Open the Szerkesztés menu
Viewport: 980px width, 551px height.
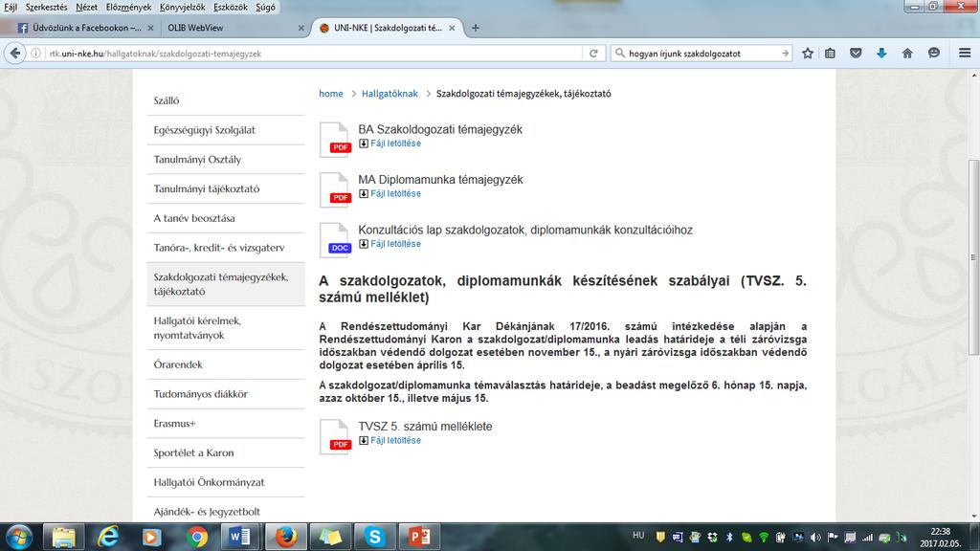click(x=46, y=7)
